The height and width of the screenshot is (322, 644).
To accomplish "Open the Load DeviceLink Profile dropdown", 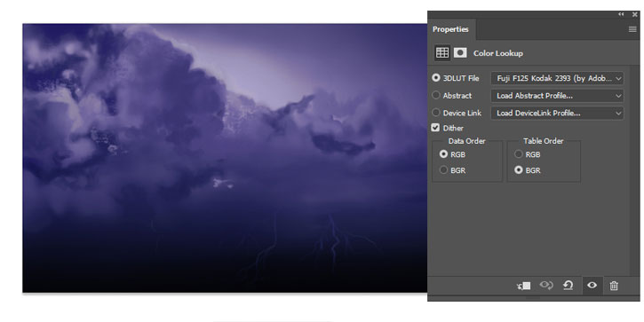I will coord(557,113).
